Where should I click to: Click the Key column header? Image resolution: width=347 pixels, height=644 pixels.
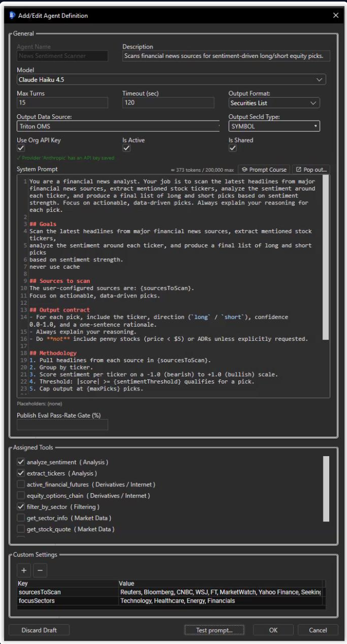[x=67, y=583]
